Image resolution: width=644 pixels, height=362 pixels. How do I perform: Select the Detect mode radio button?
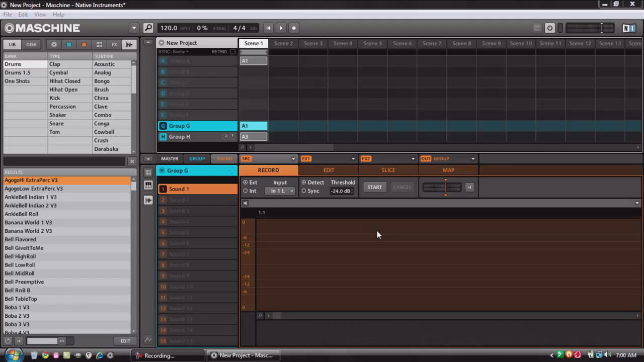click(304, 183)
